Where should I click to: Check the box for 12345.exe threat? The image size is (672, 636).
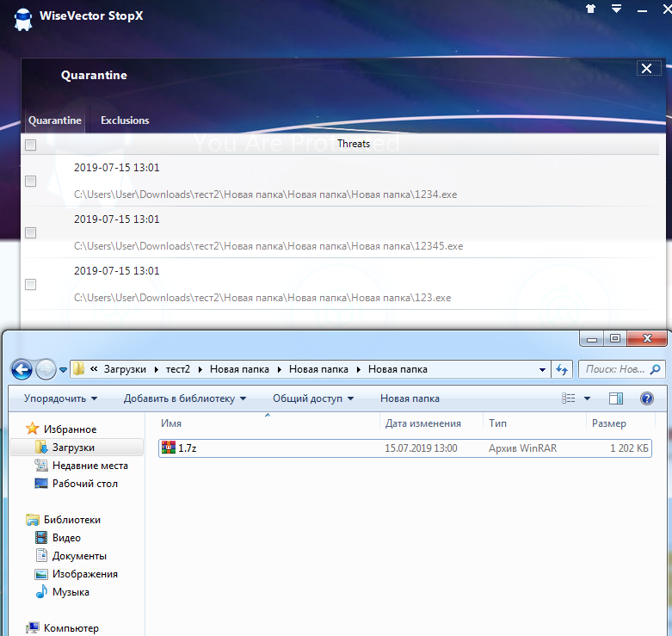30,232
